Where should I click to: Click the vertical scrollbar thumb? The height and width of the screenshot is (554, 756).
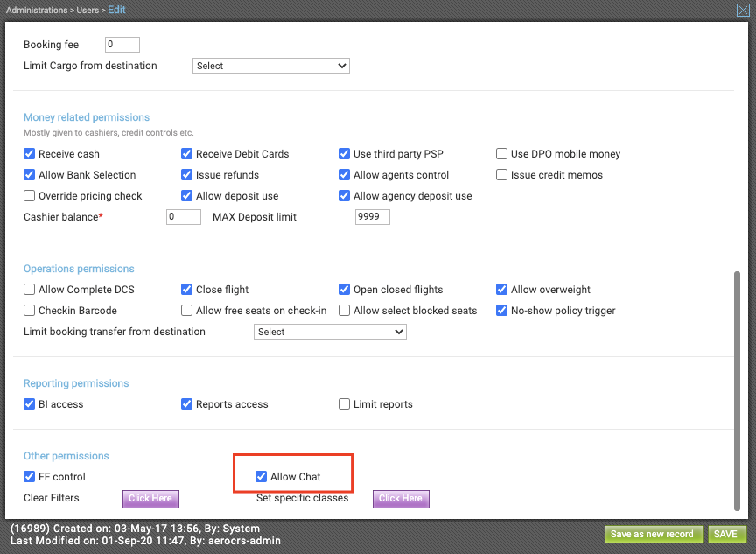[737, 391]
